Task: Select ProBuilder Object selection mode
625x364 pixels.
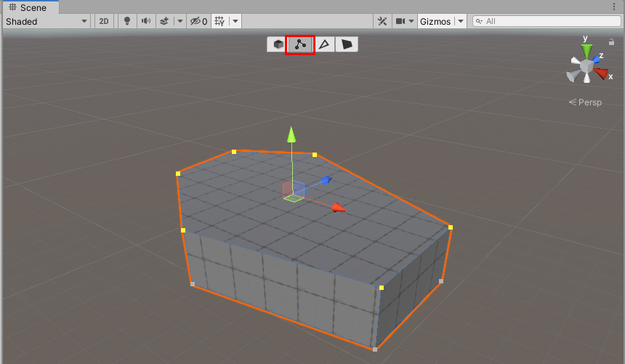Action: (278, 45)
